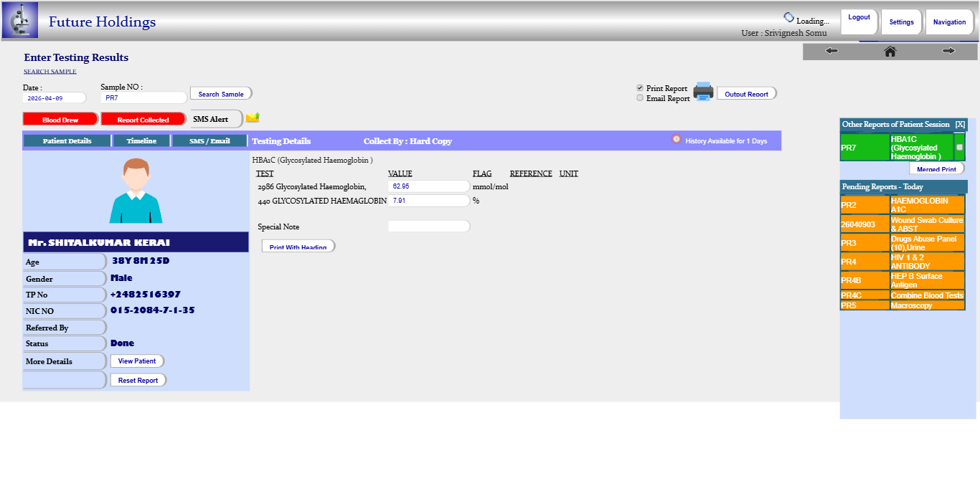Go to home via house icon

click(x=890, y=51)
